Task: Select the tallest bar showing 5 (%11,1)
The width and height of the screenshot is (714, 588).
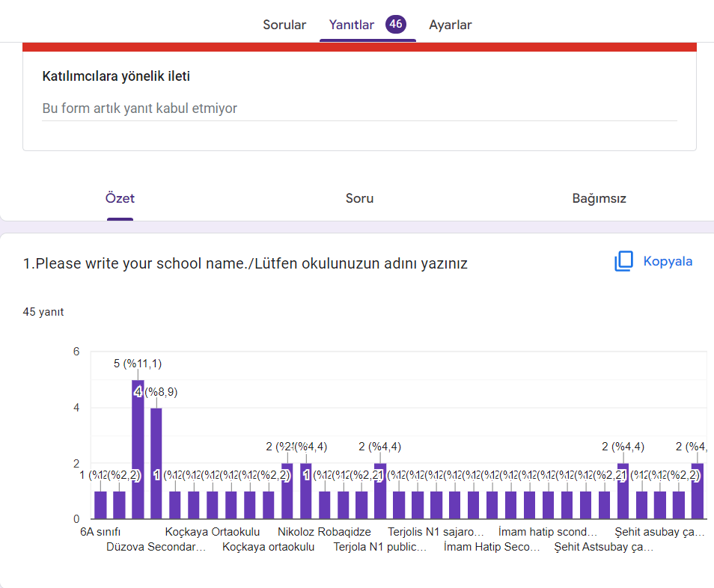Action: (x=138, y=449)
